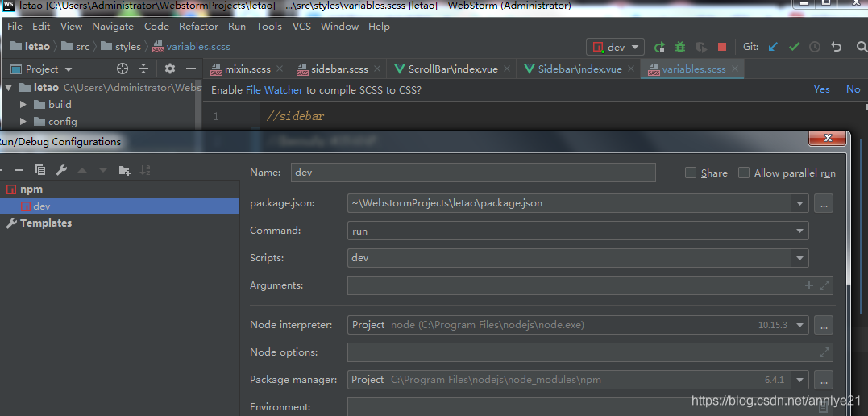Image resolution: width=868 pixels, height=416 pixels.
Task: Expand the Arguments field with the expand icon
Action: click(824, 285)
